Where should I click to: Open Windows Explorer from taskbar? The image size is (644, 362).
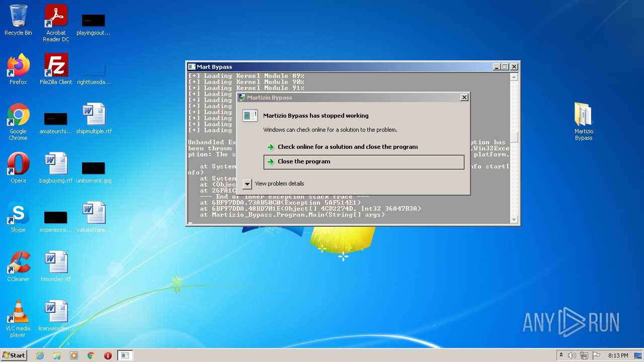pos(57,355)
